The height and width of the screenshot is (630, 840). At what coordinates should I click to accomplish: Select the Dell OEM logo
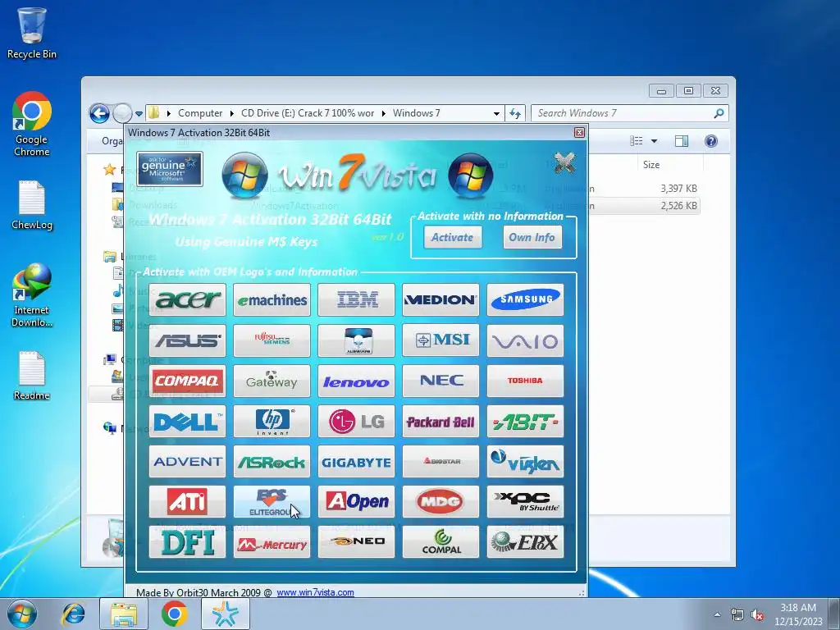188,422
